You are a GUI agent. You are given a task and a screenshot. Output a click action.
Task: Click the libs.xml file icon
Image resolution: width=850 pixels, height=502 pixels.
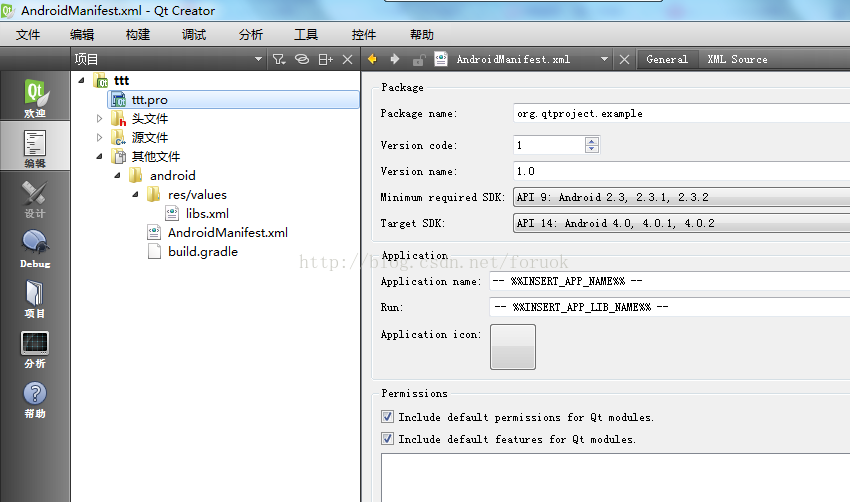click(172, 213)
